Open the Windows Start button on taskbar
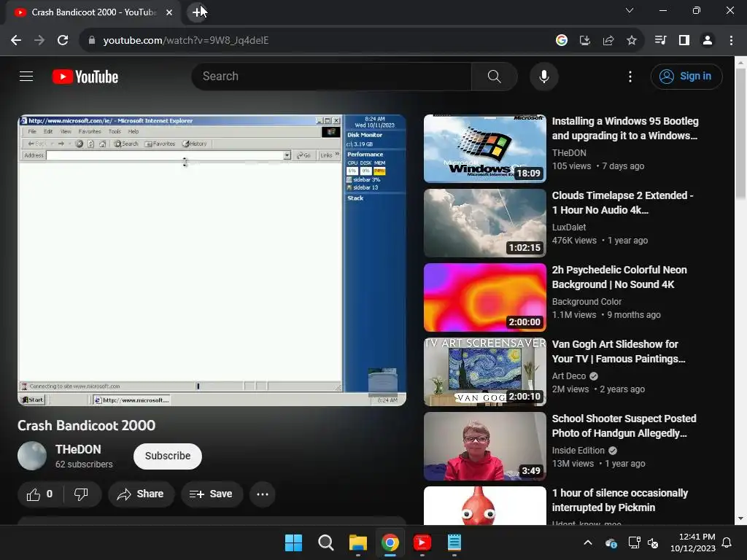This screenshot has height=560, width=747. coord(293,542)
